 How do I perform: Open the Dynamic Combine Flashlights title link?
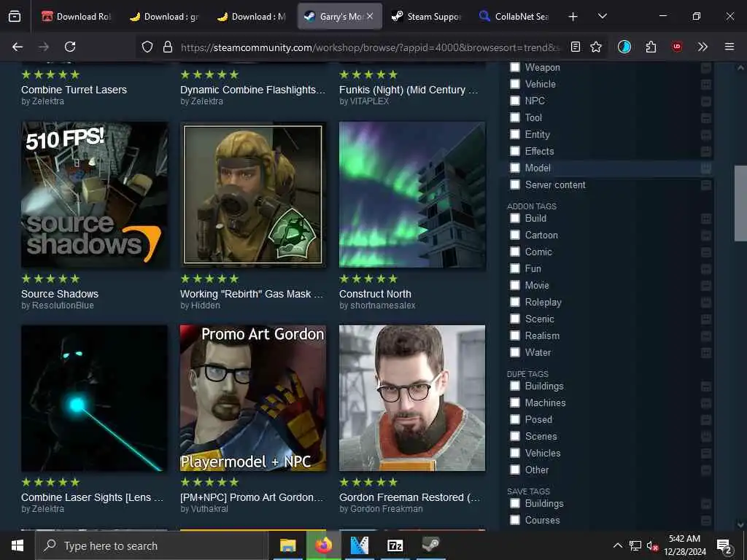coord(252,90)
